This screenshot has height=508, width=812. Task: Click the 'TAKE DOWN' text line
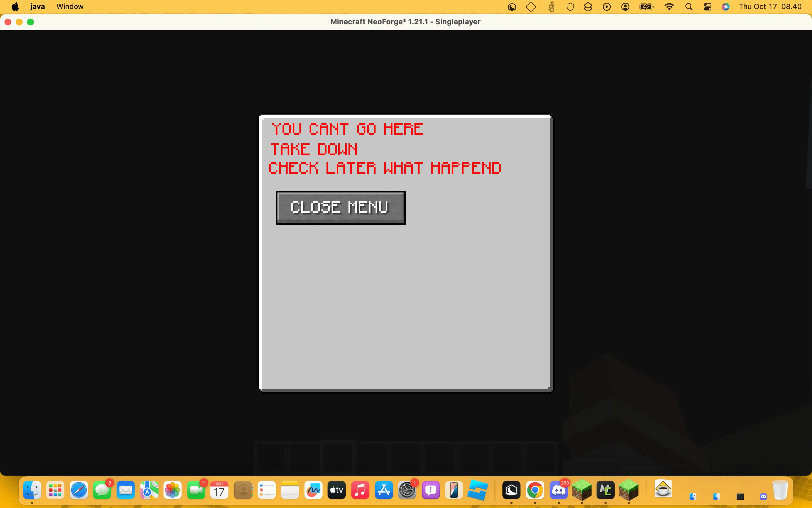(x=314, y=149)
